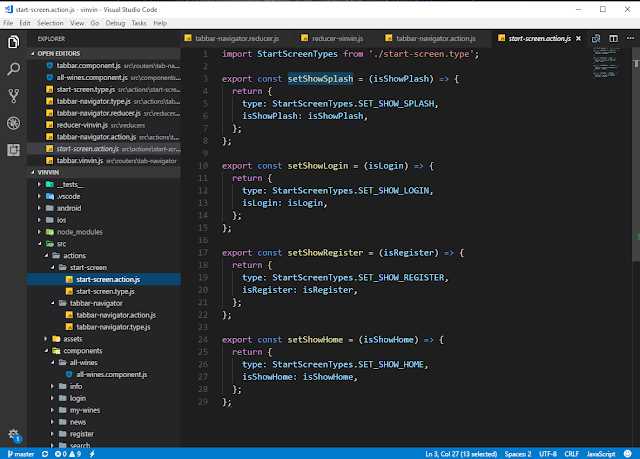Expand the __tests__ folder

point(104,184)
